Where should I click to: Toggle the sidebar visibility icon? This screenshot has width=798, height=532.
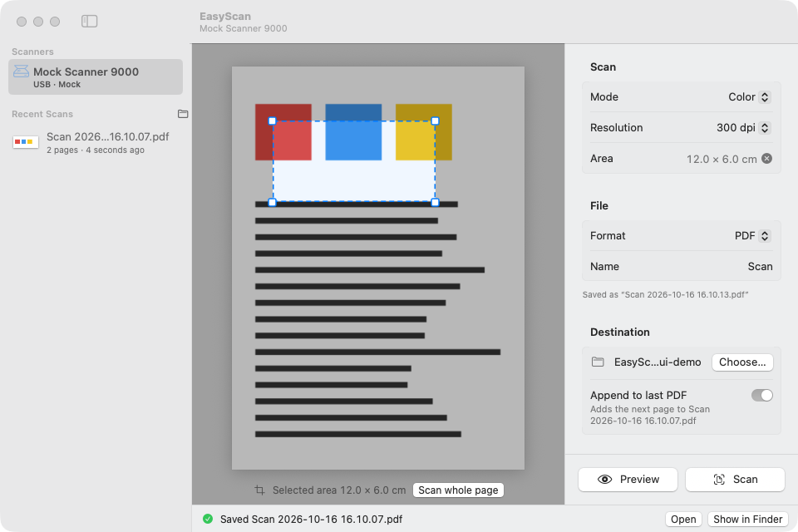[89, 21]
